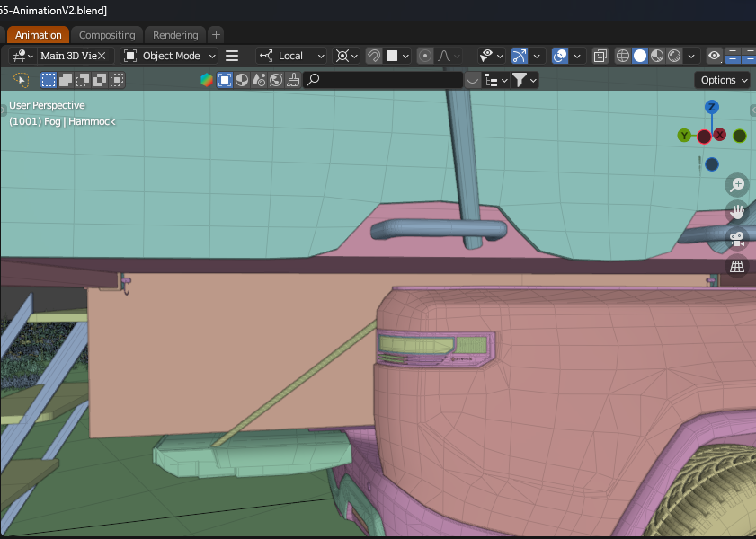Viewport: 756px width, 539px height.
Task: Expand the Options dropdown
Action: (724, 80)
